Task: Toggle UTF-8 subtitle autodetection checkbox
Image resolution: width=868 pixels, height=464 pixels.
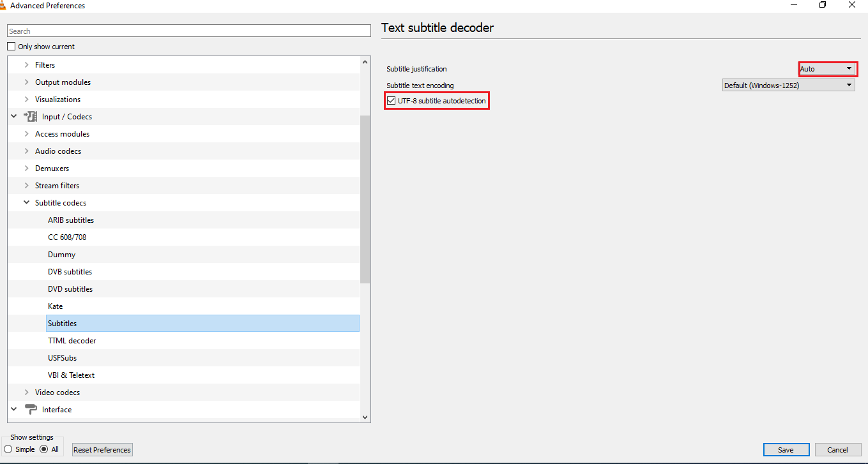Action: pyautogui.click(x=391, y=101)
